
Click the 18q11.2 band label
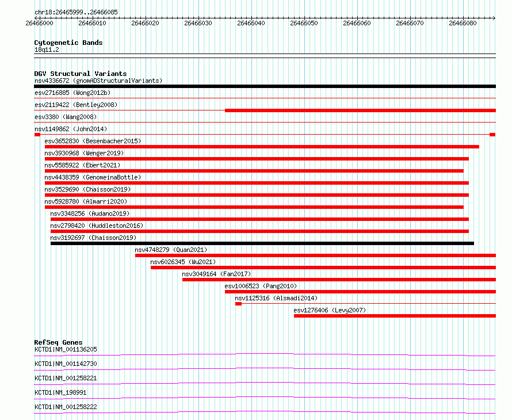coord(47,49)
